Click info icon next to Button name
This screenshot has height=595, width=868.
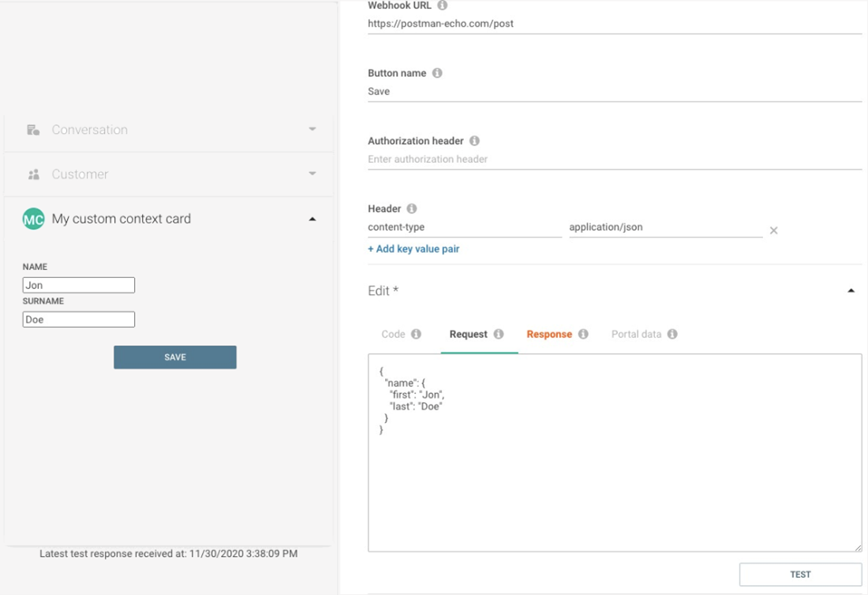(437, 73)
